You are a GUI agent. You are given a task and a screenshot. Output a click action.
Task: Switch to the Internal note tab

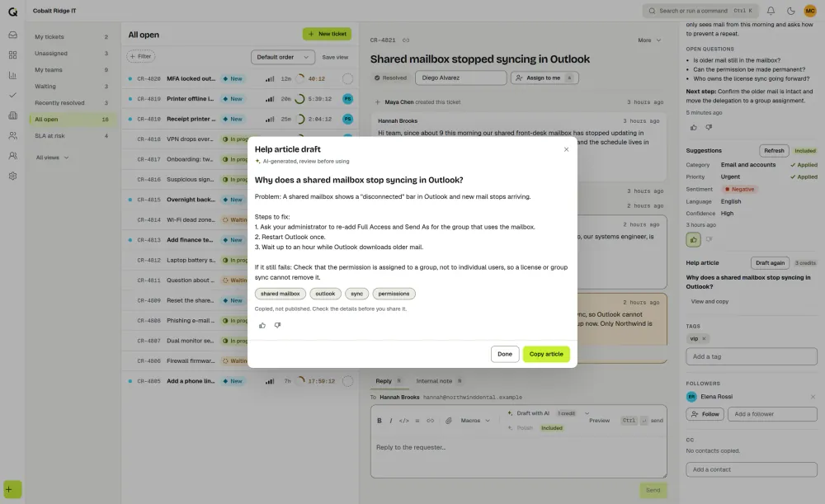tap(438, 381)
